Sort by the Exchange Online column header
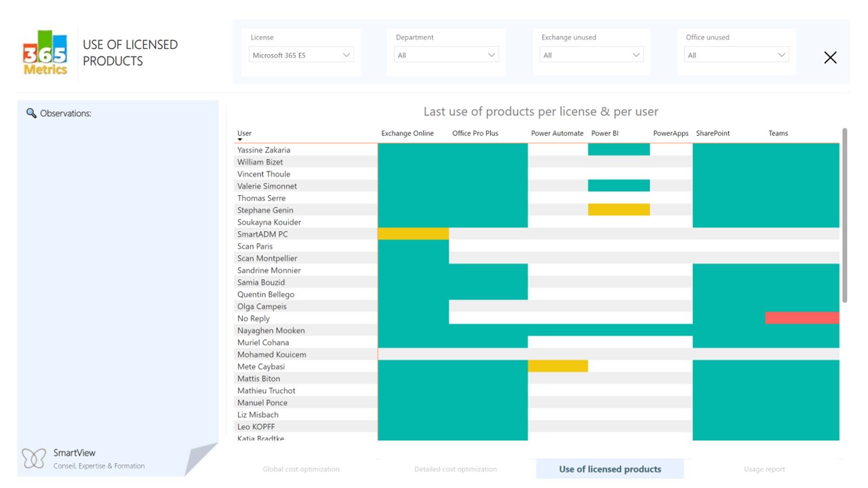 click(408, 134)
